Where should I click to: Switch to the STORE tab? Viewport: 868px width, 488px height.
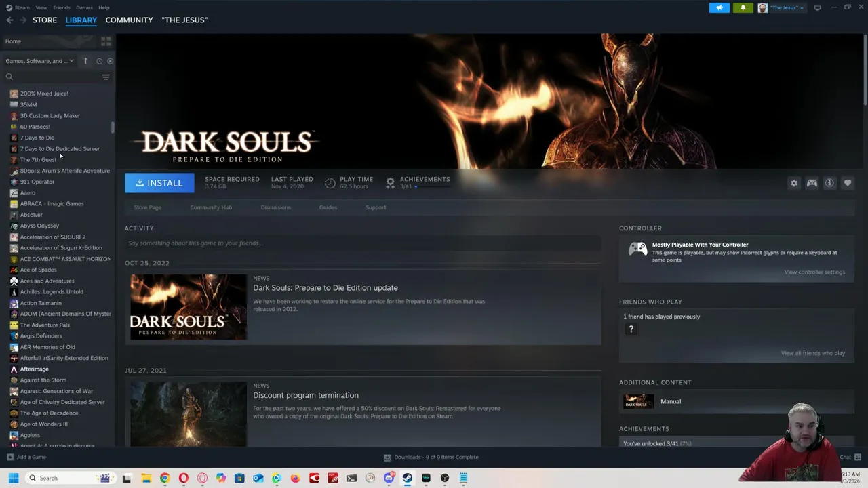pos(45,20)
